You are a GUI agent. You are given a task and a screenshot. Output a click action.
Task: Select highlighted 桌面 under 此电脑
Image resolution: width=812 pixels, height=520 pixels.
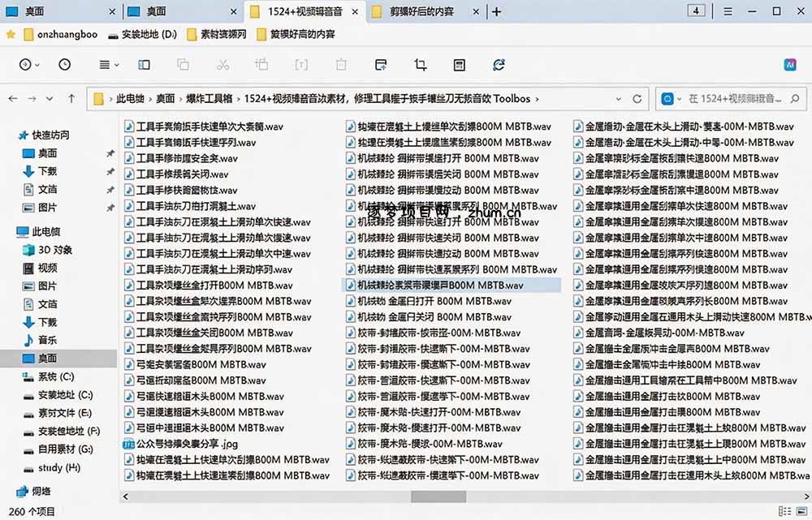pyautogui.click(x=58, y=358)
